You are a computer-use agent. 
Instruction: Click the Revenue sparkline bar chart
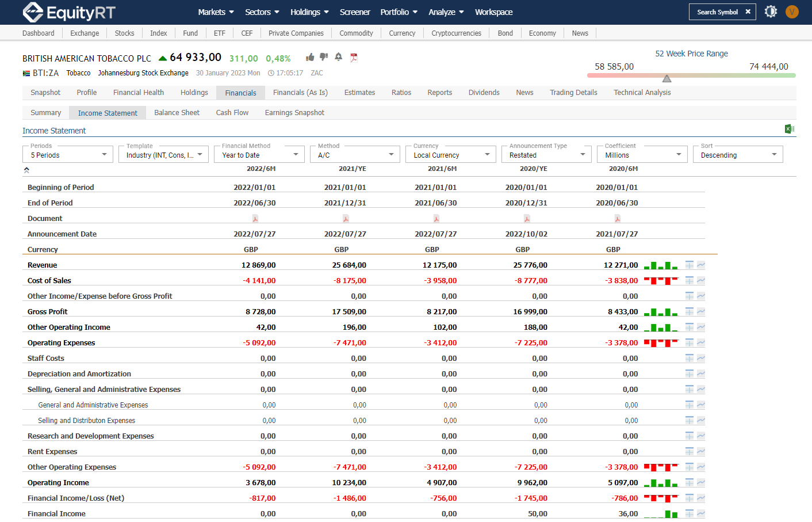(x=661, y=265)
